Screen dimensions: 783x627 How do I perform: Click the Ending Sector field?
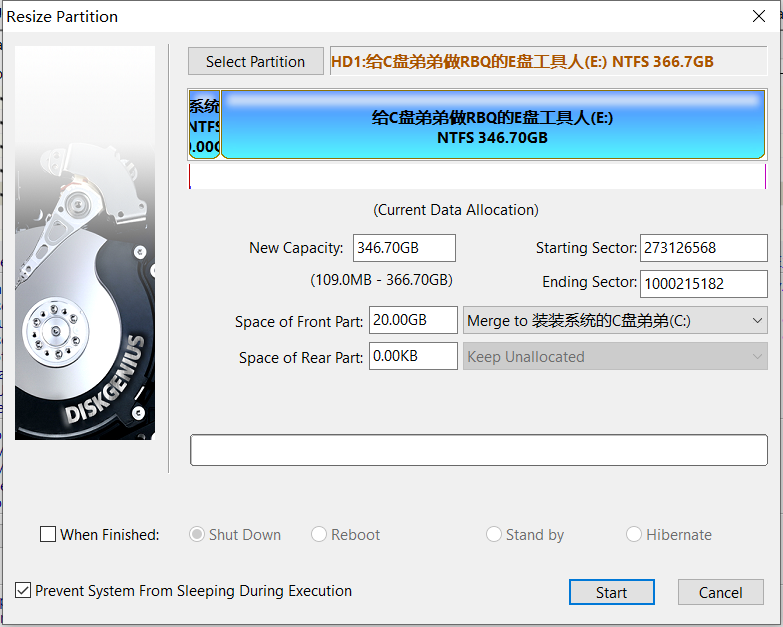point(703,283)
